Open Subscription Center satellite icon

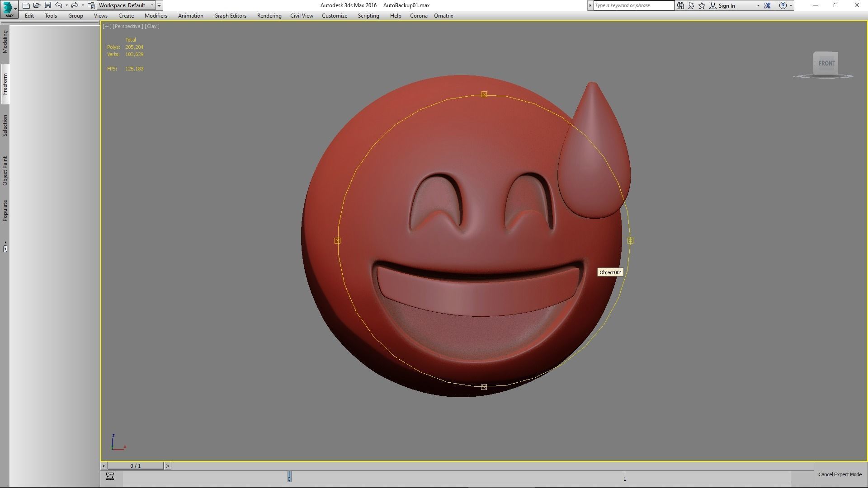pyautogui.click(x=691, y=5)
